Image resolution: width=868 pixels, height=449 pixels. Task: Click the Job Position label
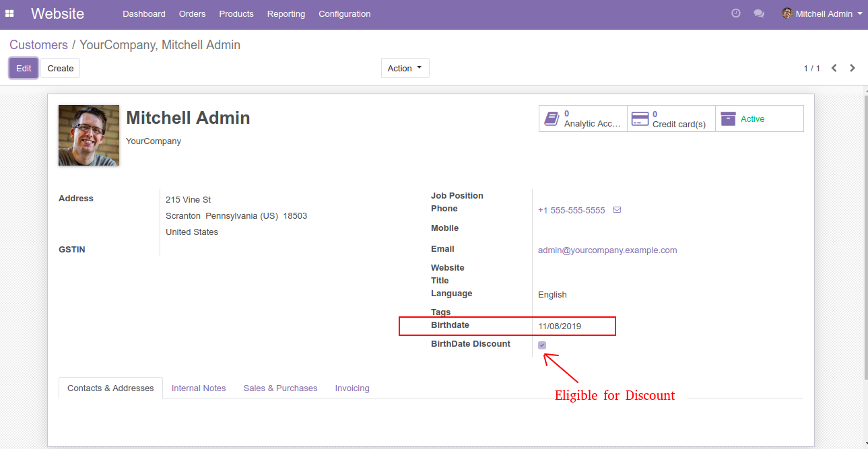click(x=457, y=196)
